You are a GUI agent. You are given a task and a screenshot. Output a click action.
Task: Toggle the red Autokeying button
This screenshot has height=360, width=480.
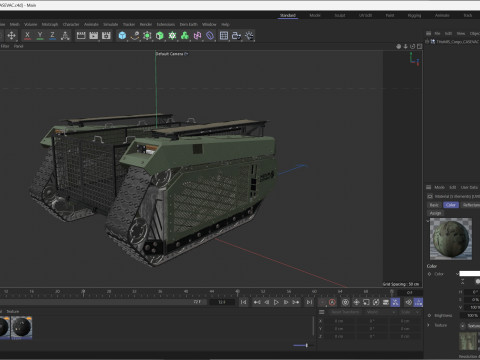pyautogui.click(x=332, y=302)
